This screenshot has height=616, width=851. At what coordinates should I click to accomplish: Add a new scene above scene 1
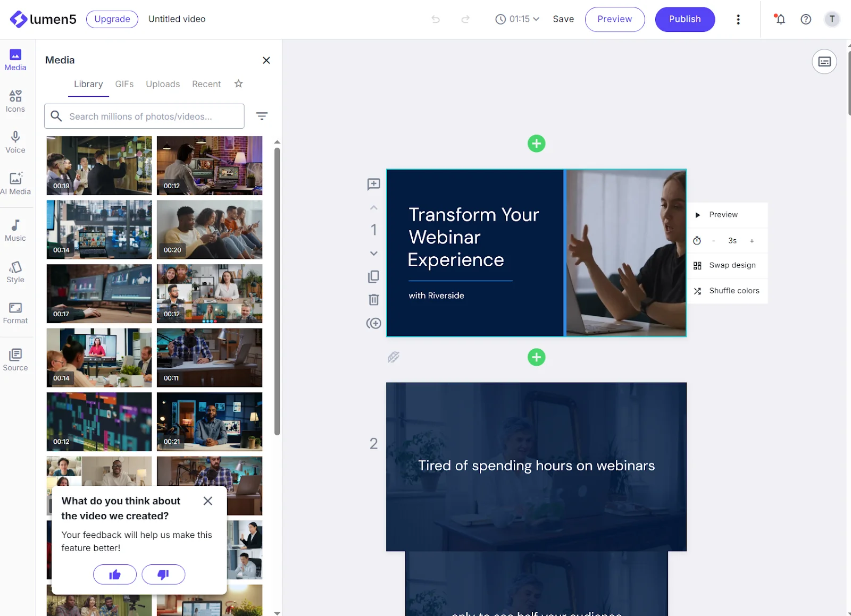tap(536, 144)
